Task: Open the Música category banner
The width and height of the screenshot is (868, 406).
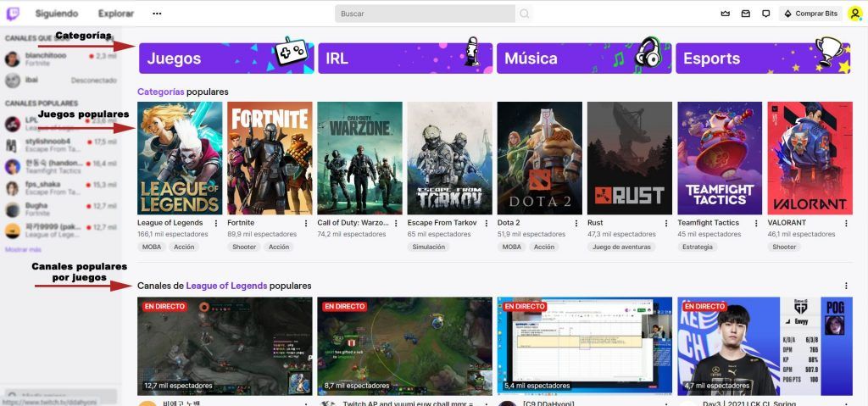Action: click(x=584, y=58)
